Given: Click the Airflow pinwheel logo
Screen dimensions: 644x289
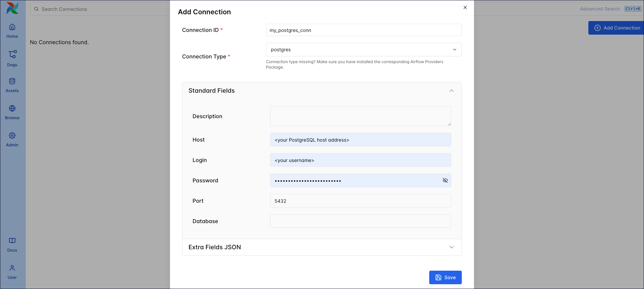Looking at the screenshot, I should click(13, 8).
